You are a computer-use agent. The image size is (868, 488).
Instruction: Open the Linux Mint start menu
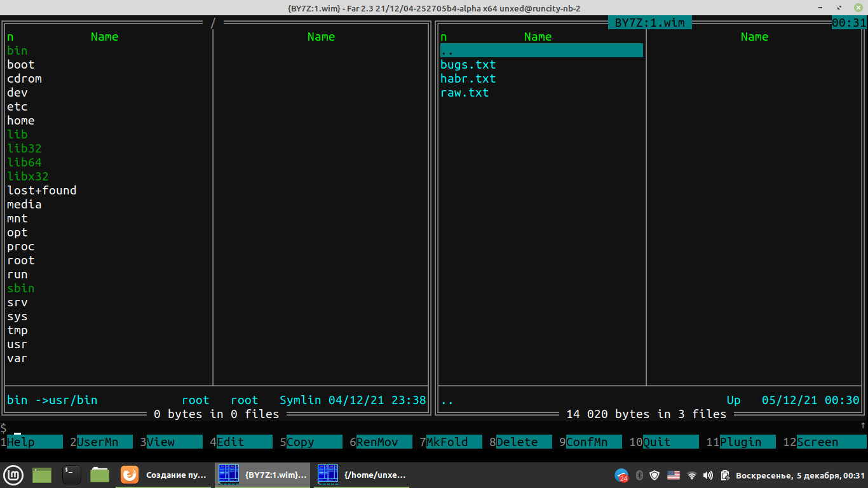tap(13, 475)
